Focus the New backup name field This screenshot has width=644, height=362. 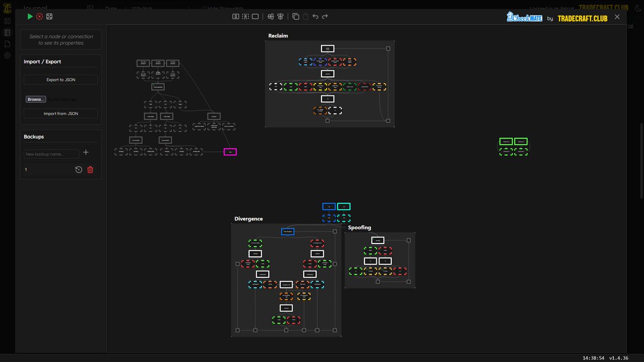coord(52,154)
